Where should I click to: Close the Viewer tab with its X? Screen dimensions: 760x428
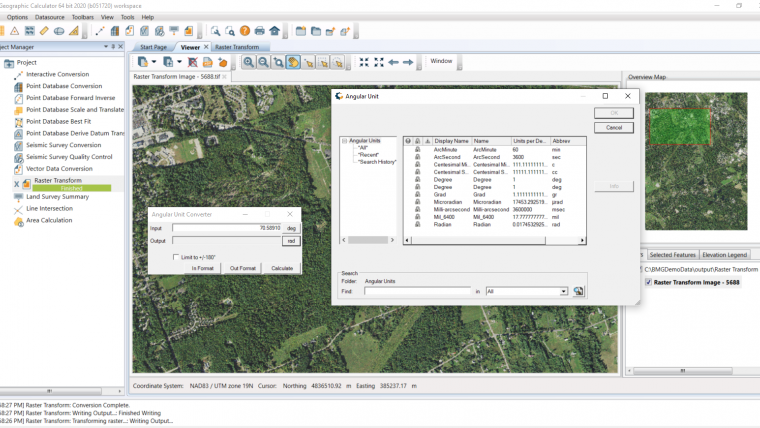(206, 47)
